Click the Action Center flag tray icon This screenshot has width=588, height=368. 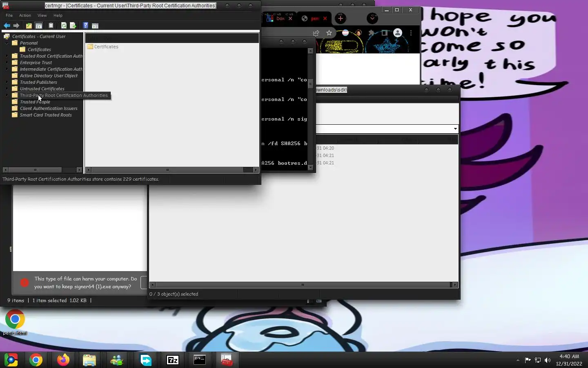(x=528, y=360)
